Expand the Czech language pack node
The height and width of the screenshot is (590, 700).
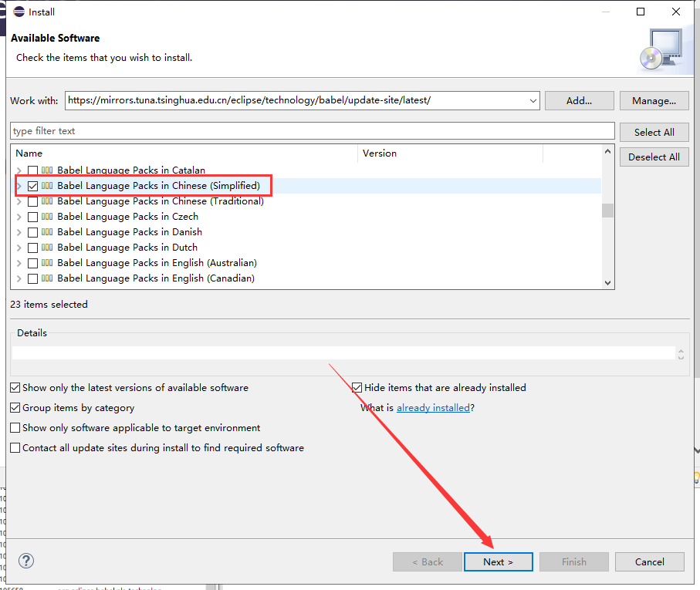pos(19,217)
